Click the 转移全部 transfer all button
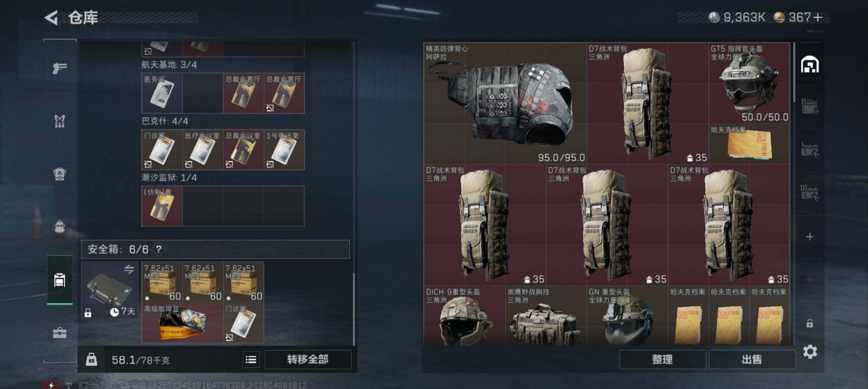This screenshot has width=868, height=389. [308, 359]
